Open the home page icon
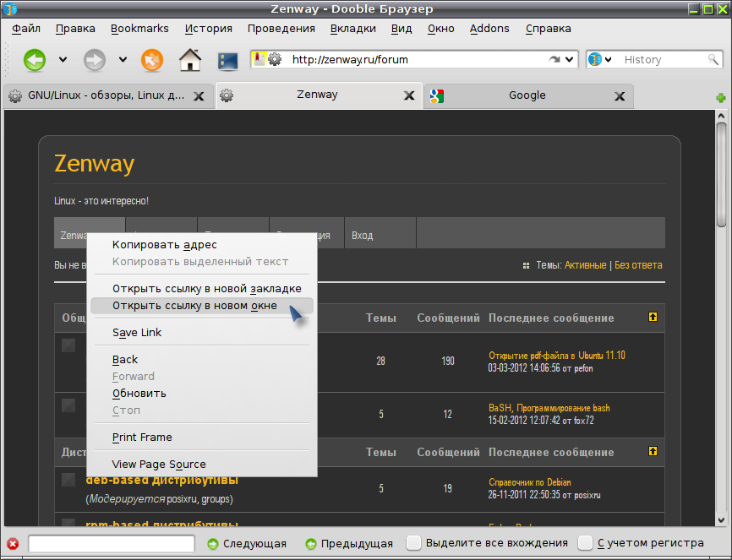The image size is (732, 560). pyautogui.click(x=190, y=60)
